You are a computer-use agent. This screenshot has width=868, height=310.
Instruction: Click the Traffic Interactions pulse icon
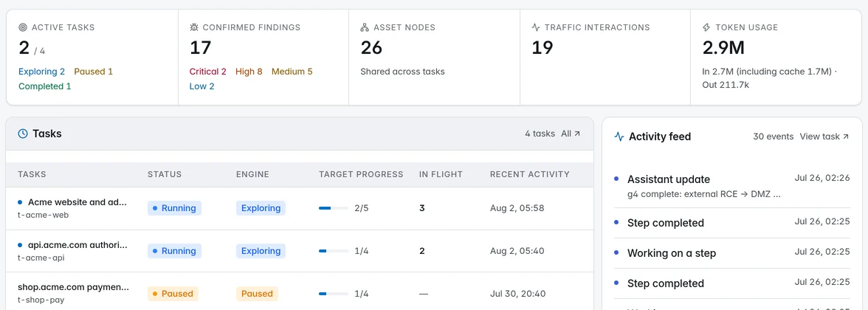click(x=535, y=27)
